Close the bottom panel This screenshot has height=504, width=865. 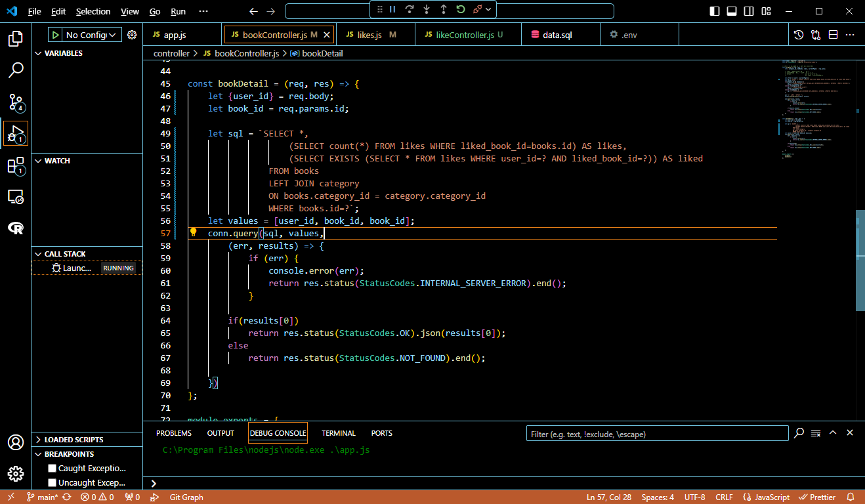point(850,433)
